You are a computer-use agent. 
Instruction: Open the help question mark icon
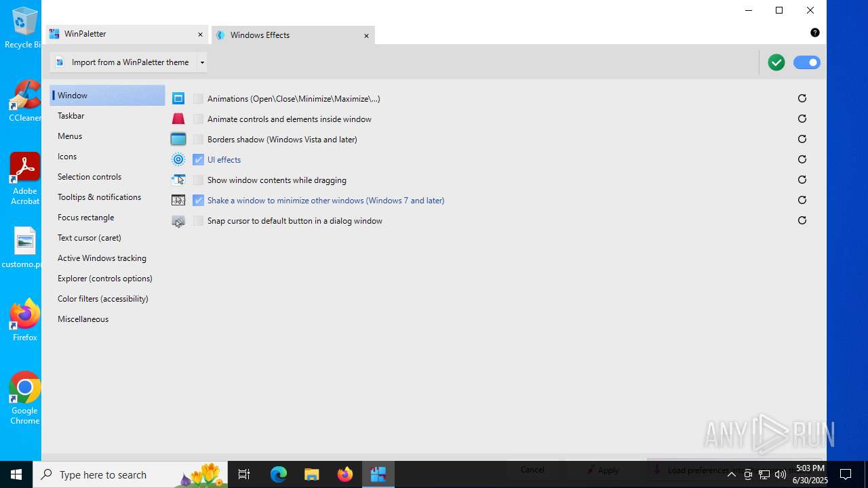pyautogui.click(x=815, y=33)
